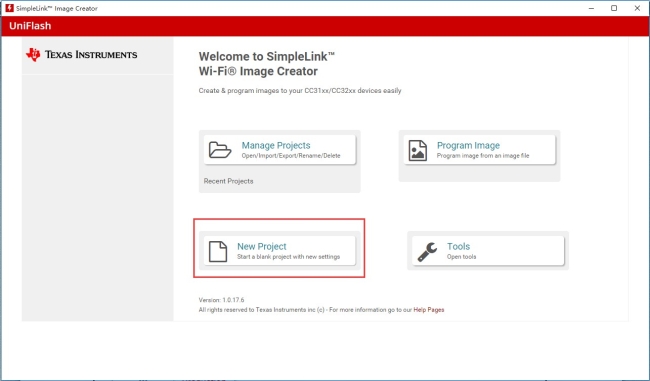The width and height of the screenshot is (650, 381).
Task: Click 'Program image from an image file' text
Action: click(483, 156)
